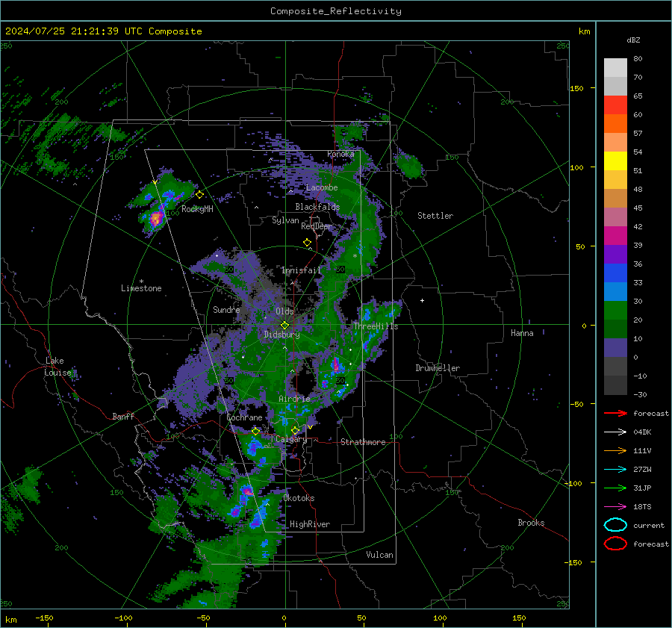Screen dimensions: 672x628
Task: Click the Lacombe city label
Action: click(322, 187)
